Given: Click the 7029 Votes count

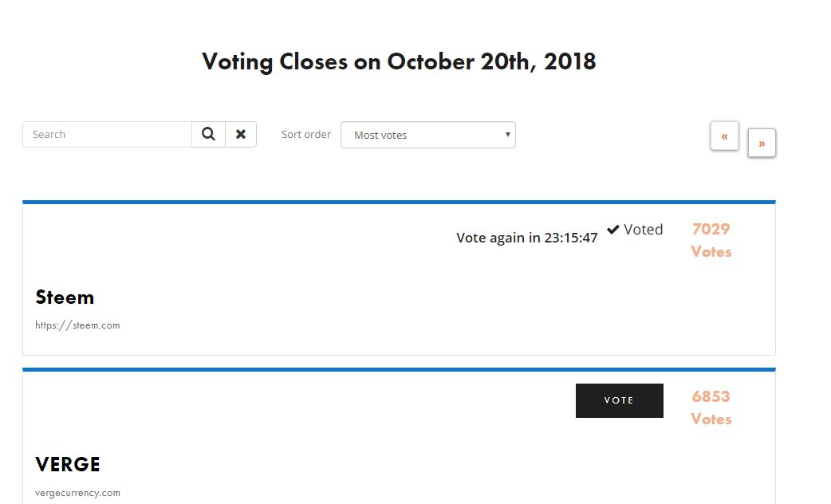Looking at the screenshot, I should (711, 240).
